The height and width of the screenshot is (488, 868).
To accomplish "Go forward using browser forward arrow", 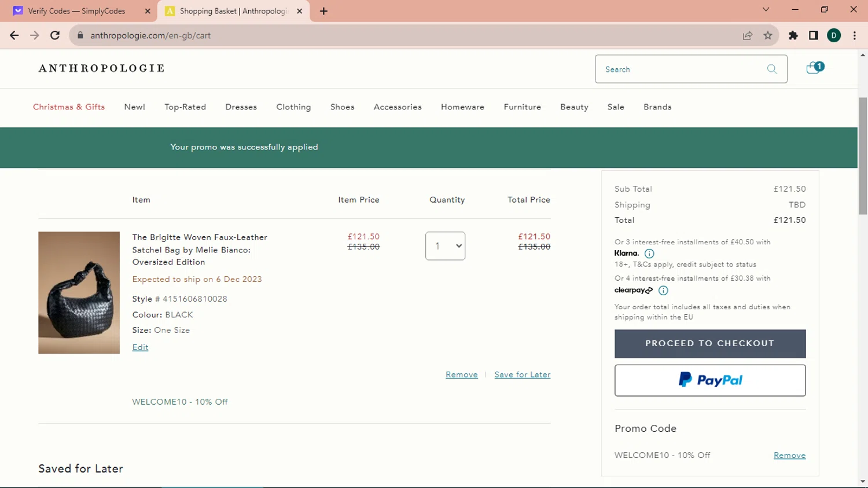I will pos(35,35).
